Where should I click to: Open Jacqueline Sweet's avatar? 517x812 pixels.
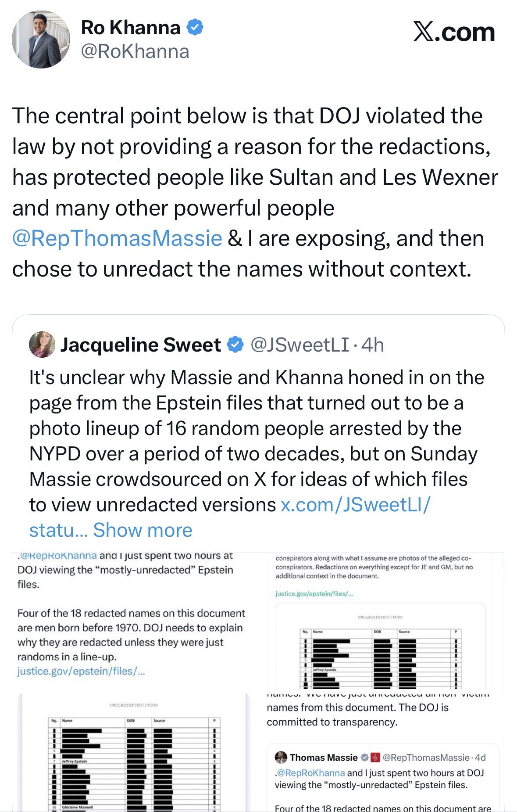[x=42, y=345]
